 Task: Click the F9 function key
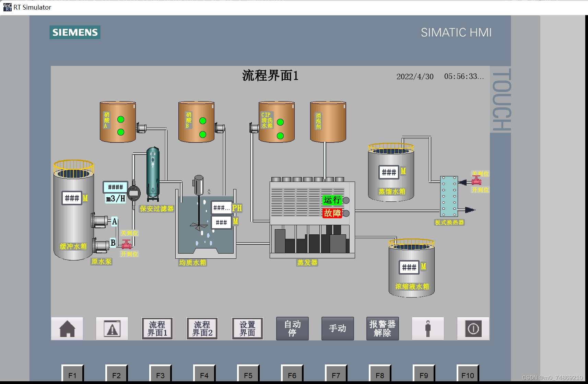pos(424,373)
